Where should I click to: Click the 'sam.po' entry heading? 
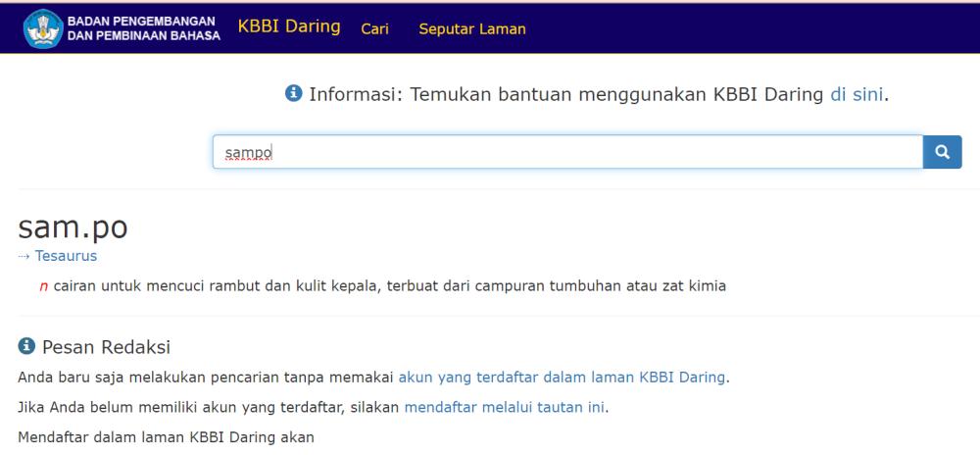click(x=73, y=227)
